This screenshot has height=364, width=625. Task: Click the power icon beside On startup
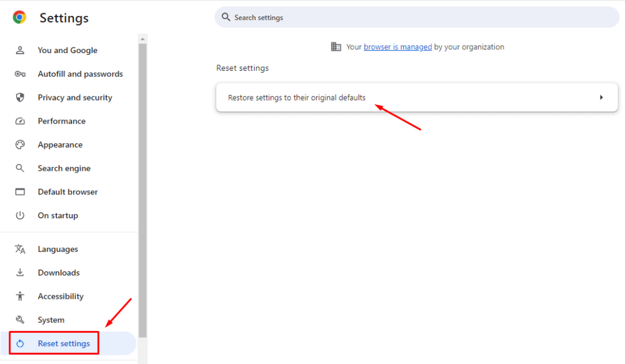pos(20,215)
